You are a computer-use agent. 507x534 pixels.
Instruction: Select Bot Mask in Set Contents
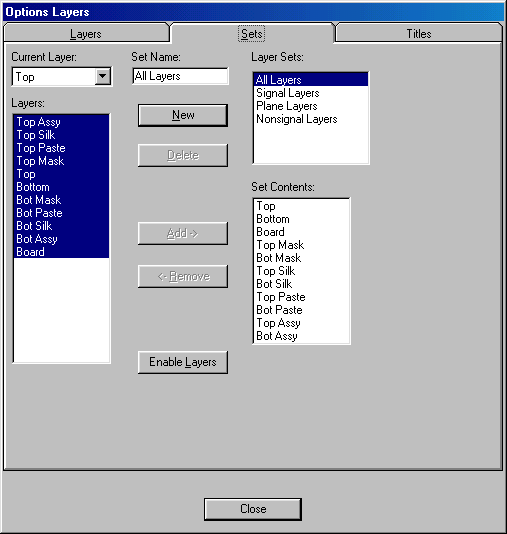click(301, 258)
